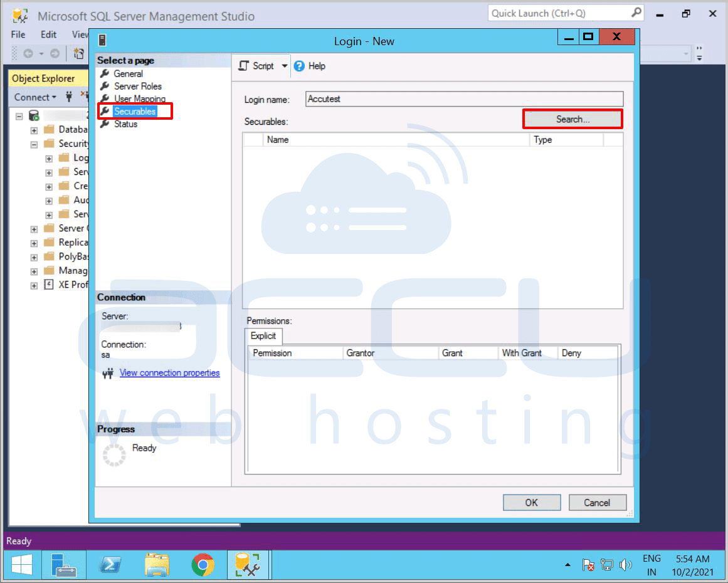728x583 pixels.
Task: Expand the Databases node
Action: click(34, 130)
